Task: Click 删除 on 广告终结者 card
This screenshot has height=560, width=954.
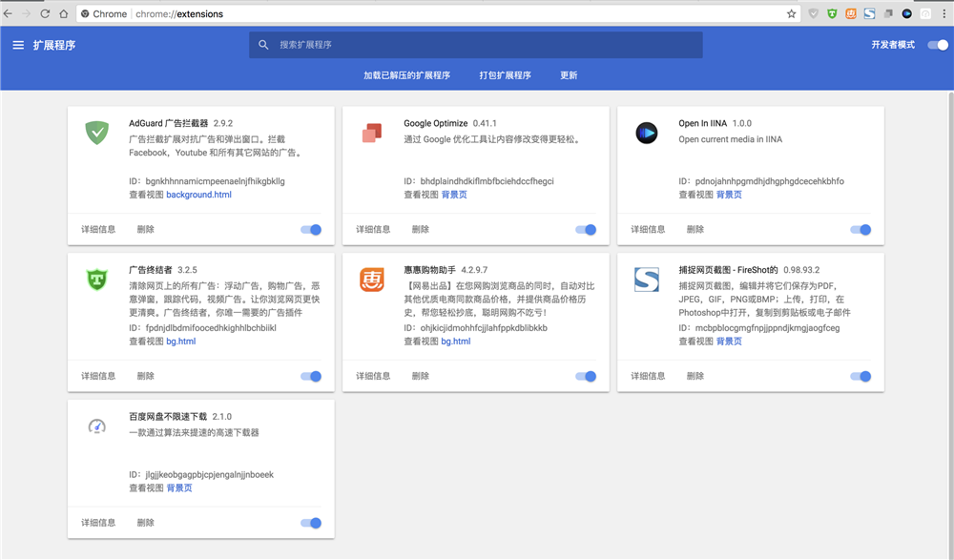Action: [145, 376]
